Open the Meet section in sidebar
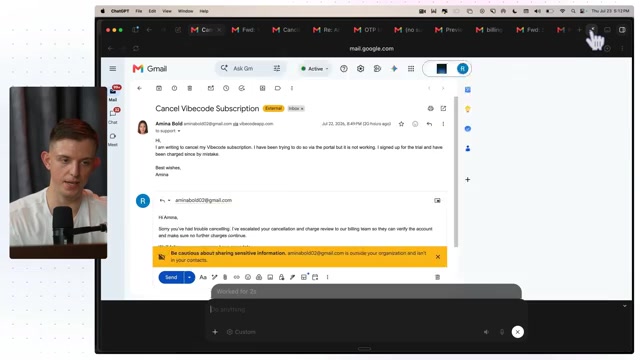The image size is (640, 360). pyautogui.click(x=113, y=139)
